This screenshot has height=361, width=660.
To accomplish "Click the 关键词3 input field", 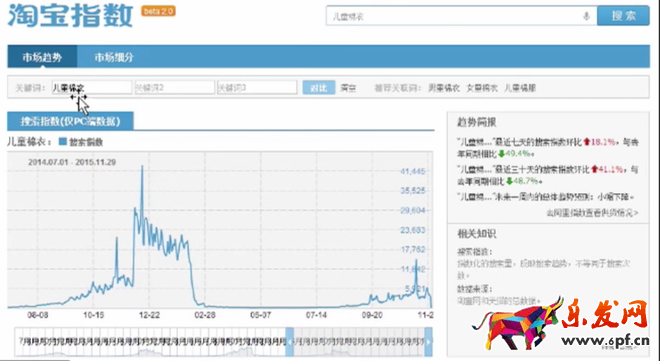I will pyautogui.click(x=257, y=88).
